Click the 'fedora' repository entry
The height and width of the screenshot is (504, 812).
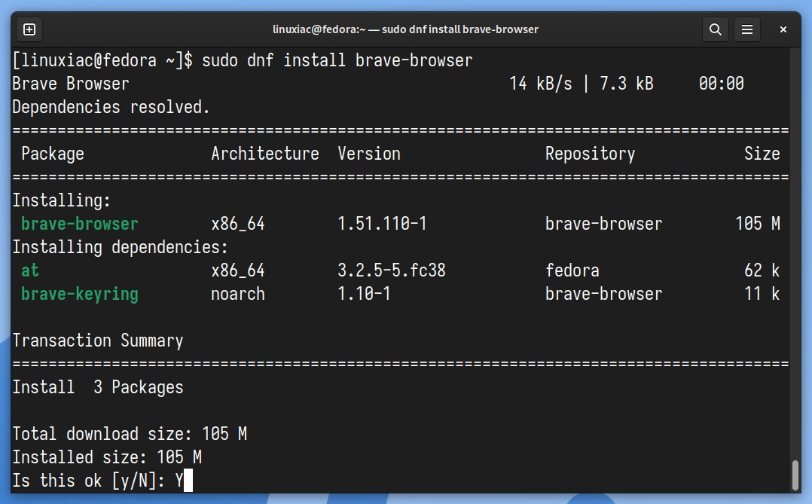[572, 270]
